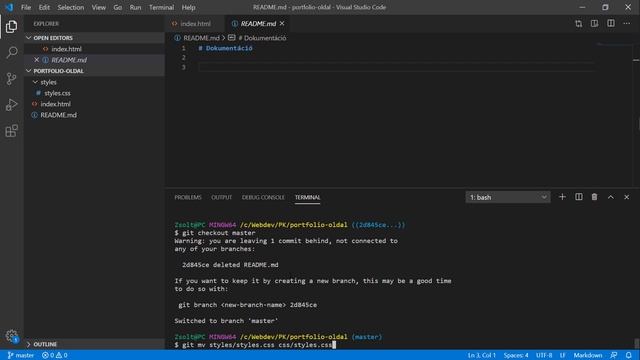Open the Manage gear settings menu
The width and height of the screenshot is (640, 360).
(x=11, y=336)
